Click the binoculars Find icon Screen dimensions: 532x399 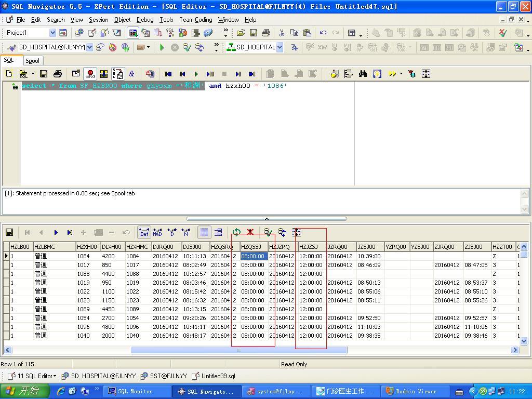click(363, 74)
